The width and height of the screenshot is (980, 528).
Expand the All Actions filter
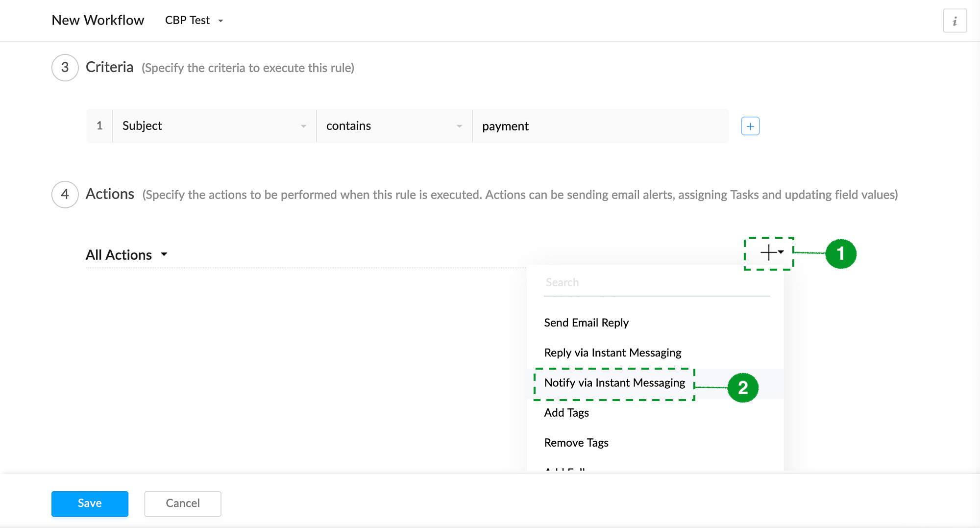(x=126, y=255)
